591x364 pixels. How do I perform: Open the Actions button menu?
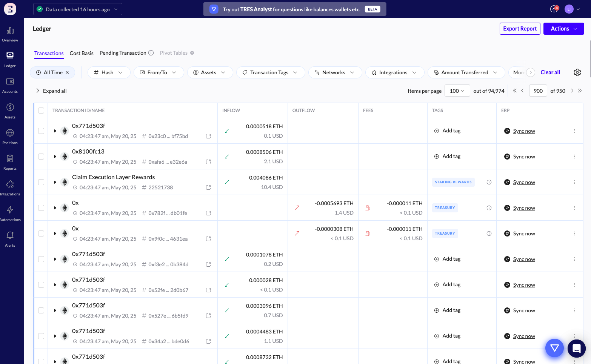tap(564, 29)
